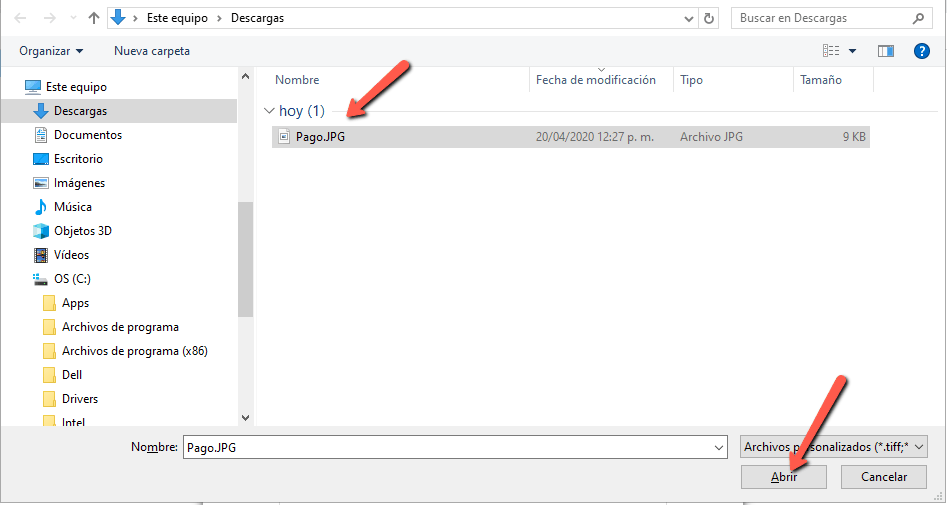Toggle the preview pane icon
Viewport: 947px width, 505px height.
coord(886,51)
